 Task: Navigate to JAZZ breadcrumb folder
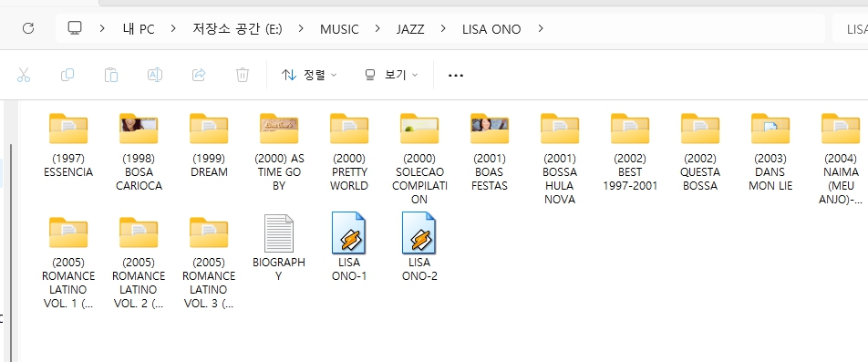pos(410,29)
